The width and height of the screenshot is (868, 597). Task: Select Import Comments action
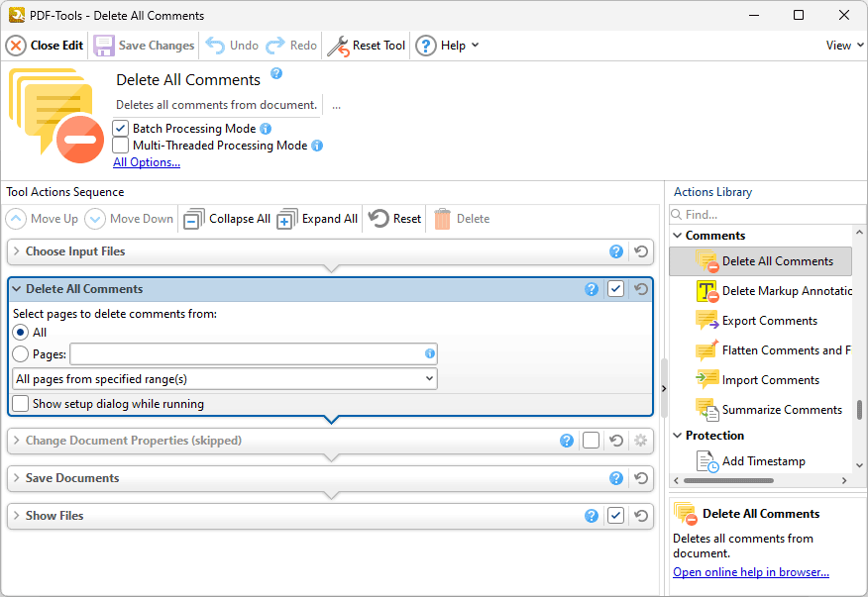pyautogui.click(x=757, y=380)
